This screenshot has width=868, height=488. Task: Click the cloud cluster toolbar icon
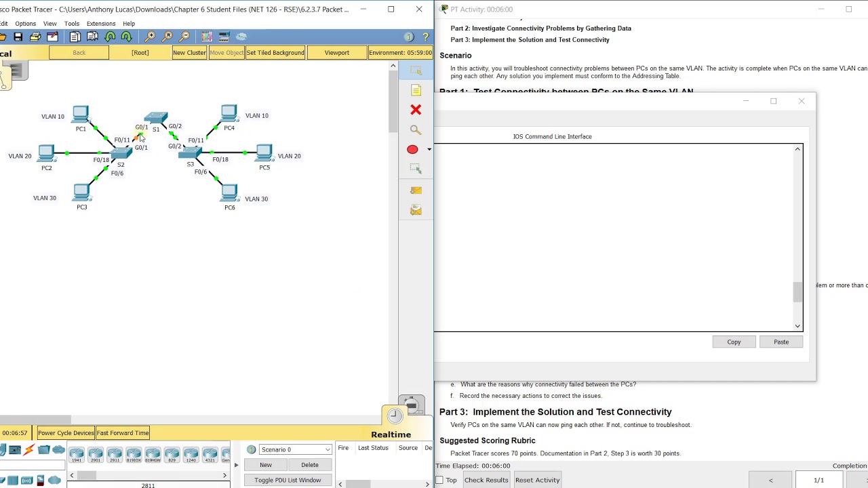coord(241,37)
